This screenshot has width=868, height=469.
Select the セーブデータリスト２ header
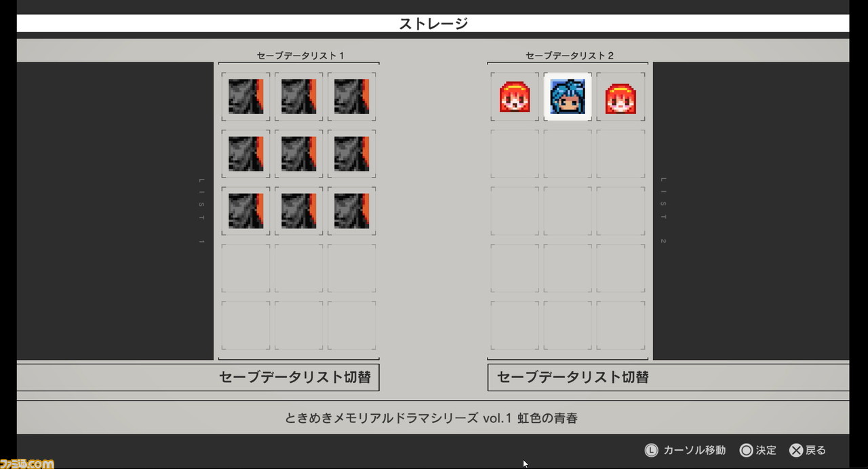click(x=570, y=56)
